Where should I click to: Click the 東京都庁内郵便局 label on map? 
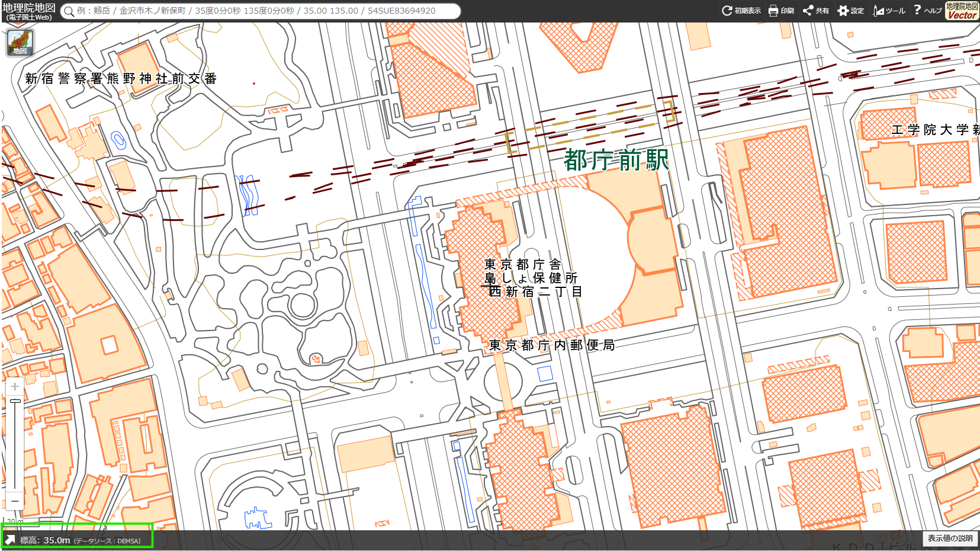[551, 345]
